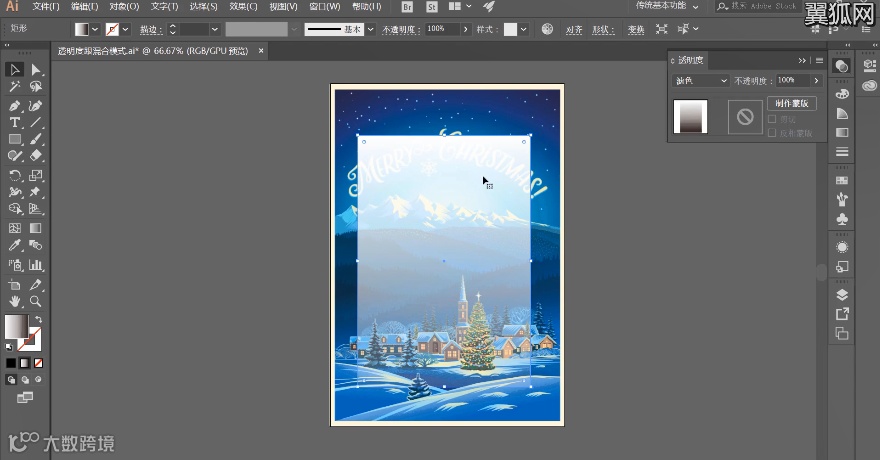This screenshot has width=880, height=460.
Task: Expand 透明度 panel opacity arrow
Action: click(x=816, y=81)
